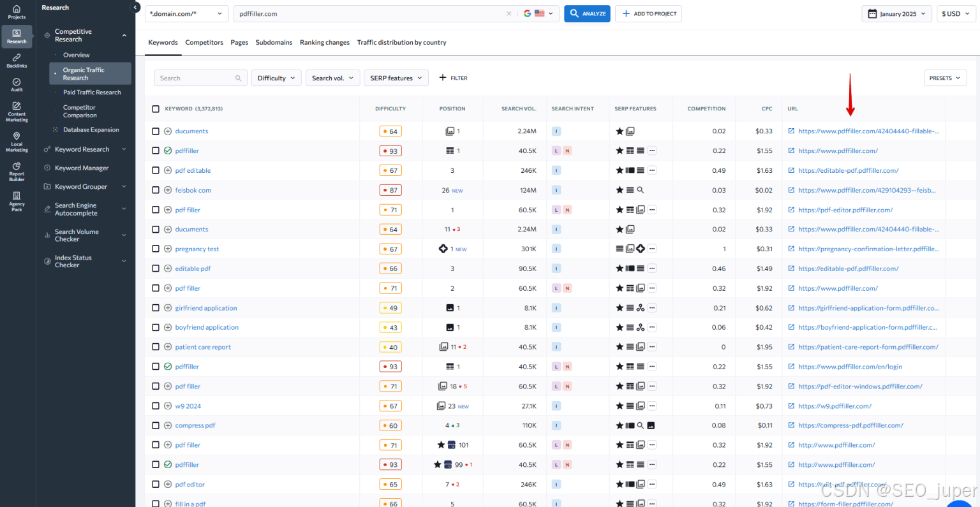Screen dimensions: 980x507
Task: Check the box for w9 2024
Action: tap(156, 406)
